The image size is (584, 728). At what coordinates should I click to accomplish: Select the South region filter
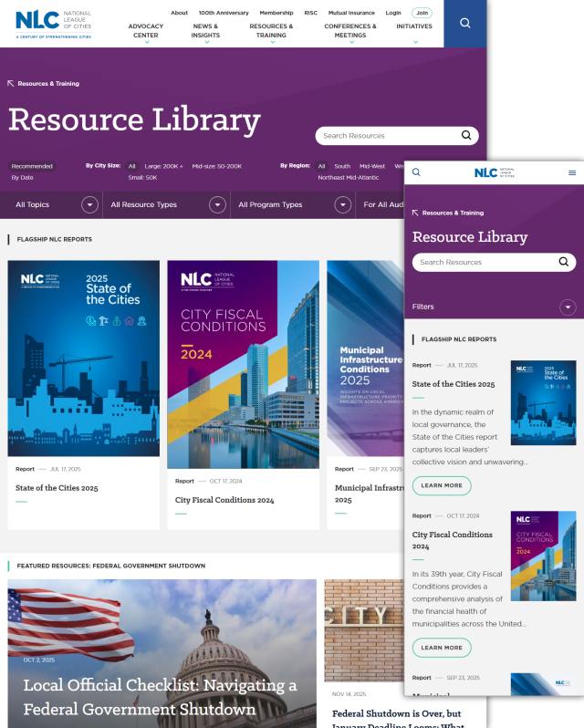pyautogui.click(x=342, y=166)
